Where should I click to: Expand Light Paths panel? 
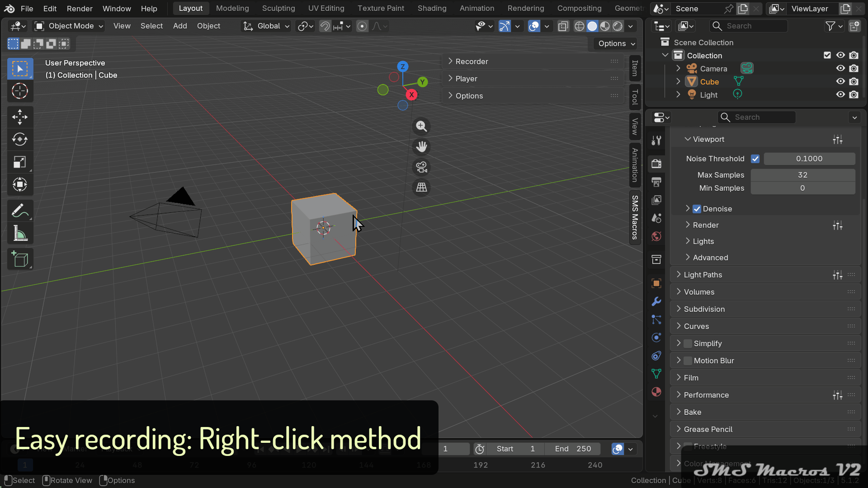pyautogui.click(x=765, y=275)
